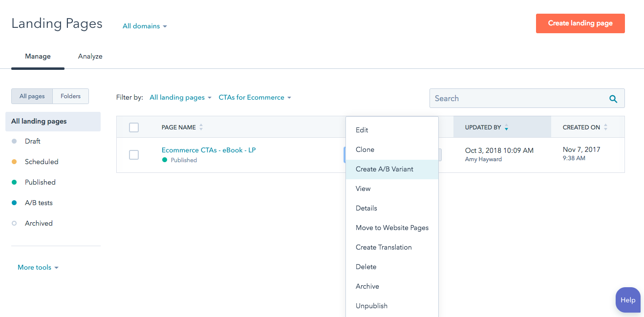
Task: Click the Archived status dot in sidebar
Action: (x=15, y=223)
